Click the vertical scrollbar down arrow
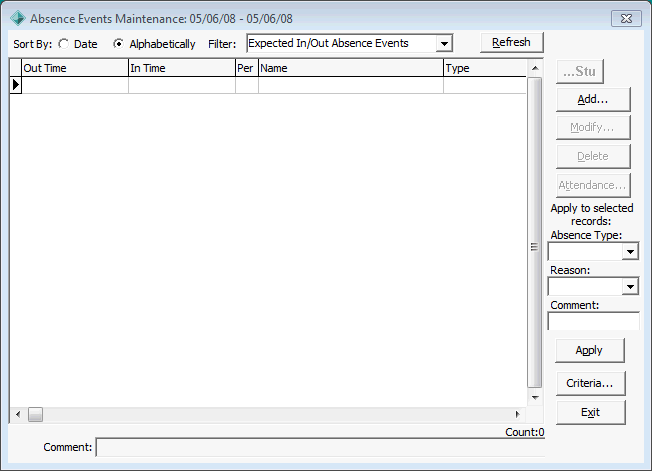The image size is (652, 471). 535,398
